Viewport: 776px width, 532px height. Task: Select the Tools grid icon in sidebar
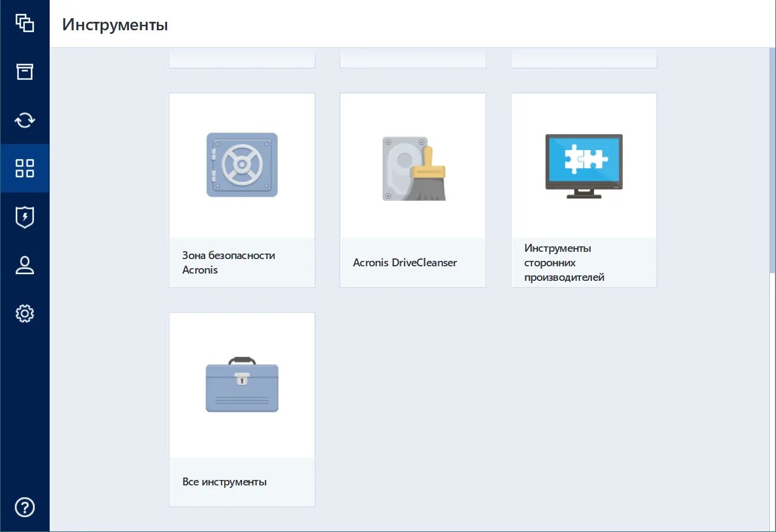(x=25, y=168)
